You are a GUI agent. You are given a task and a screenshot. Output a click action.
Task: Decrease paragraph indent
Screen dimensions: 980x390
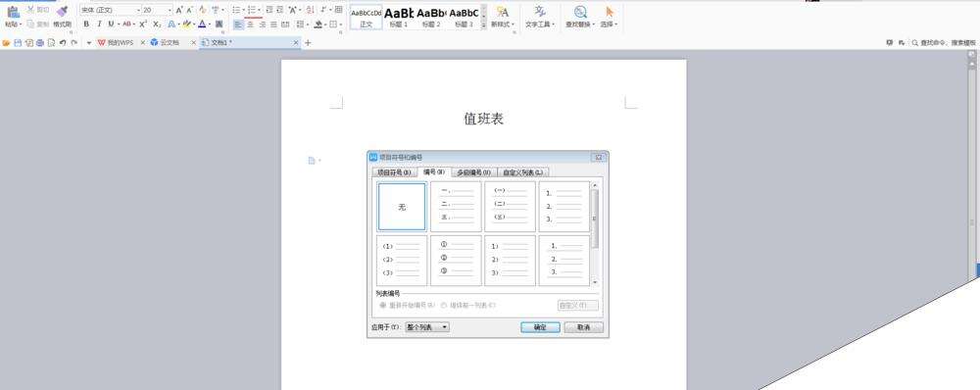click(x=269, y=10)
